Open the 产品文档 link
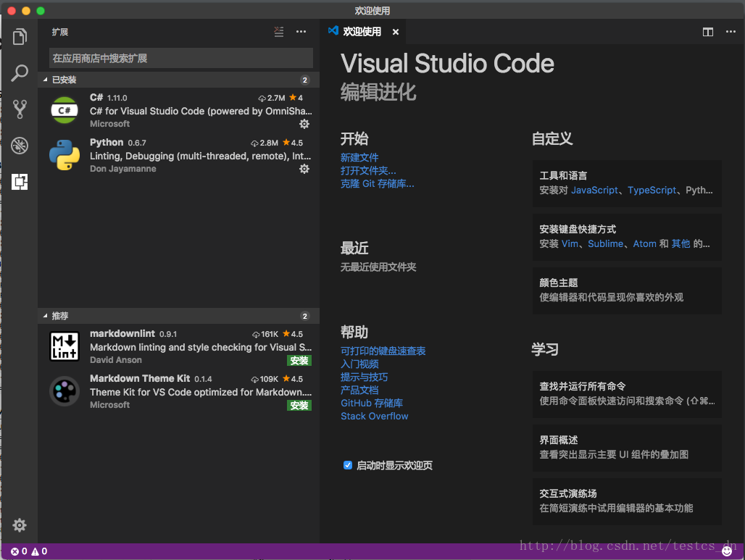The image size is (745, 560). (x=359, y=390)
